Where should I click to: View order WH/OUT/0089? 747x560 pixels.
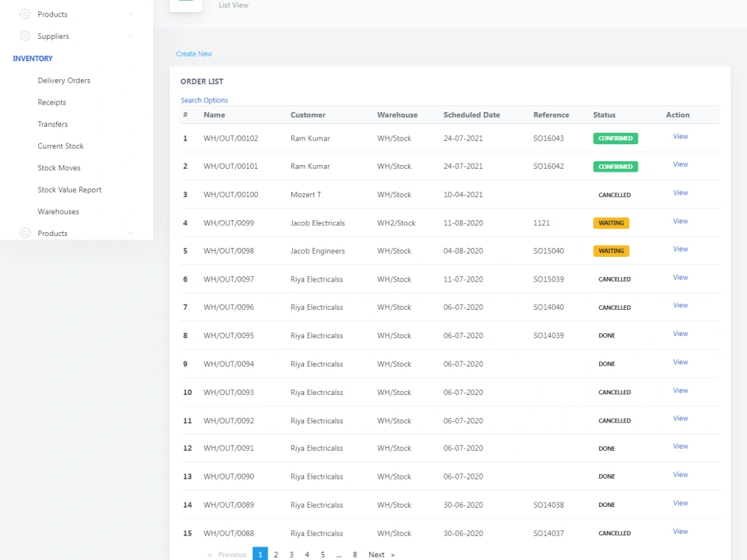(681, 503)
